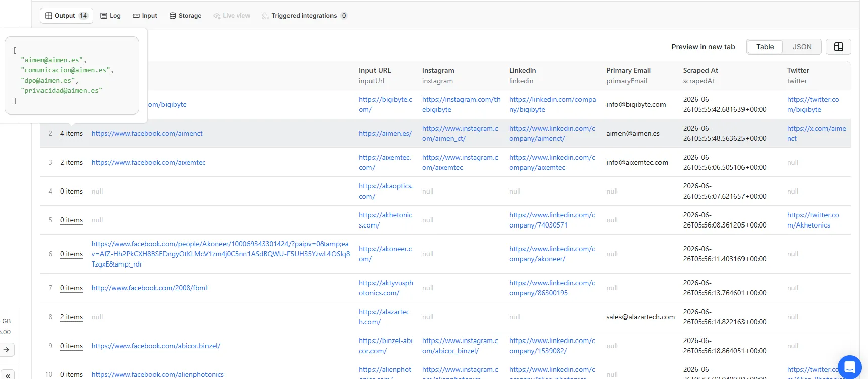Open the alazartech.com input URL
This screenshot has width=868, height=379.
pyautogui.click(x=384, y=317)
